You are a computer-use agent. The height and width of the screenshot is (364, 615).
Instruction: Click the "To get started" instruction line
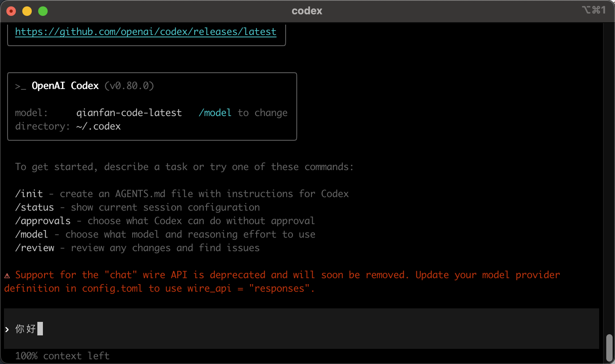click(x=184, y=167)
